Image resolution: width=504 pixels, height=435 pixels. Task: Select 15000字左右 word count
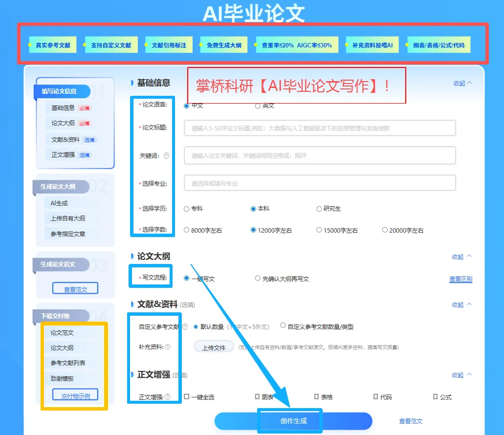pos(319,230)
